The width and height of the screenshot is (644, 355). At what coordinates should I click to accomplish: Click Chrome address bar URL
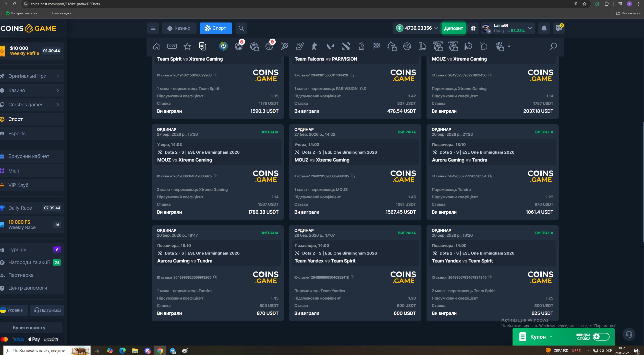[x=65, y=4]
